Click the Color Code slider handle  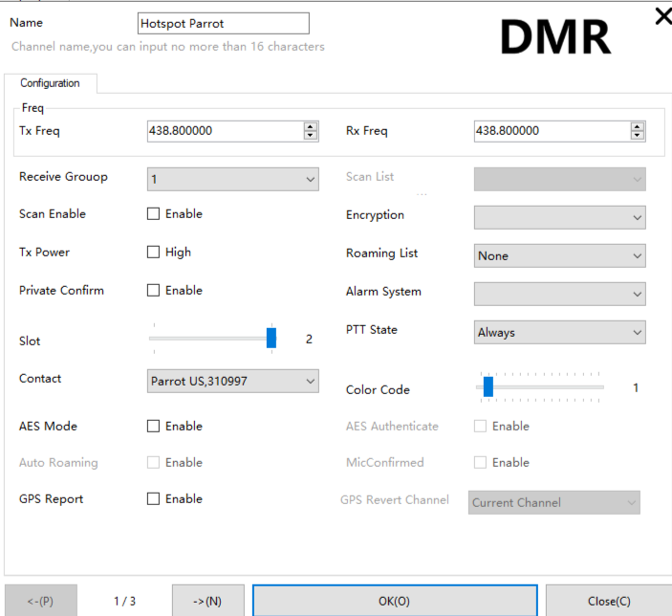(488, 387)
